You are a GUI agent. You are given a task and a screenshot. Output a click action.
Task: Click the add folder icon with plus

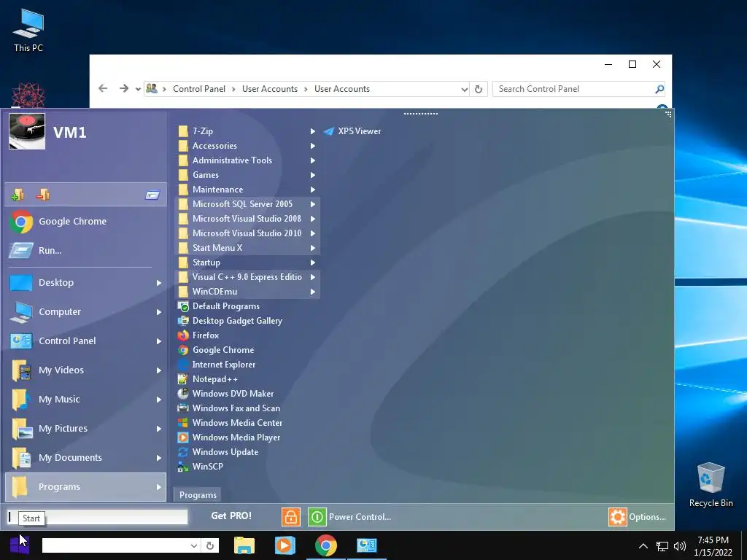[18, 195]
